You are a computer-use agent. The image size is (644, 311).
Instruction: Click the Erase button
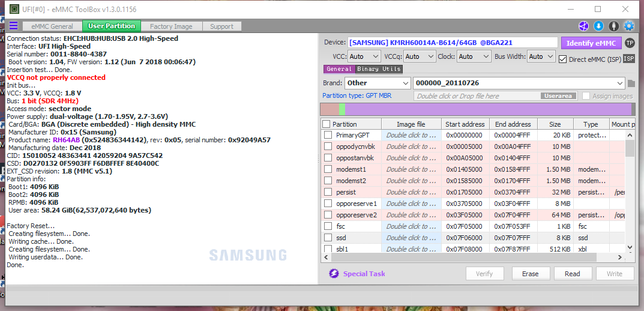coord(530,274)
